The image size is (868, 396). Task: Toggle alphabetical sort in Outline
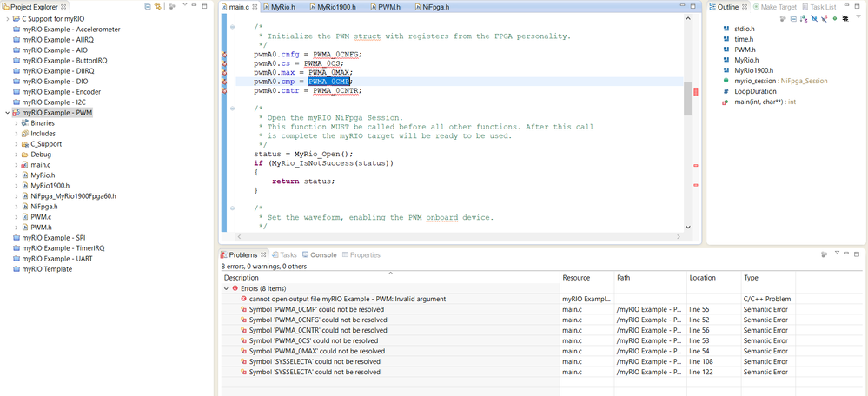pos(804,19)
